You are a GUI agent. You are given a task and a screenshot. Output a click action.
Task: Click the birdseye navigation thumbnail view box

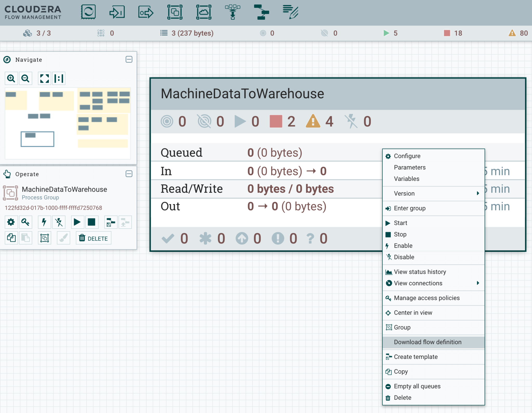pos(37,139)
